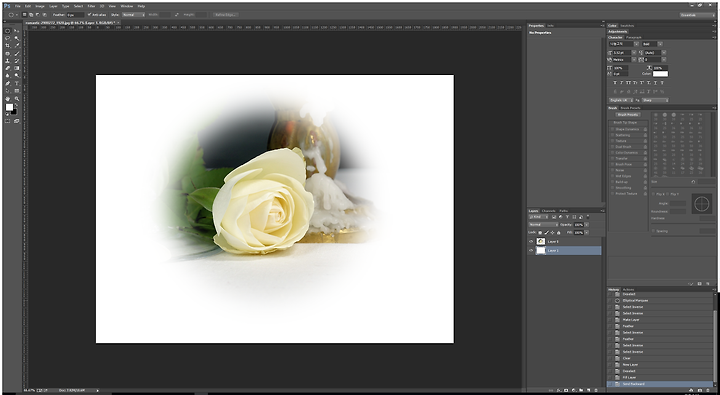
Task: Select the Brush tool in the toolbox
Action: pyautogui.click(x=17, y=53)
